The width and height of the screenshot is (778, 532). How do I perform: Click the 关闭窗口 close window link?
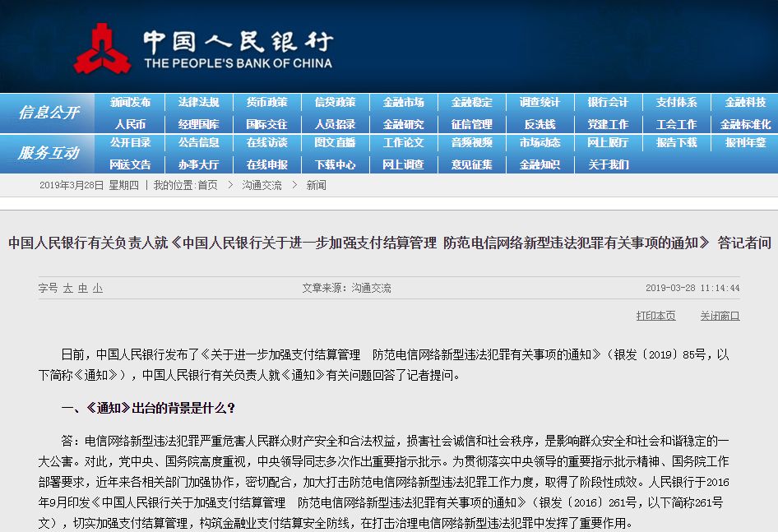pos(720,316)
